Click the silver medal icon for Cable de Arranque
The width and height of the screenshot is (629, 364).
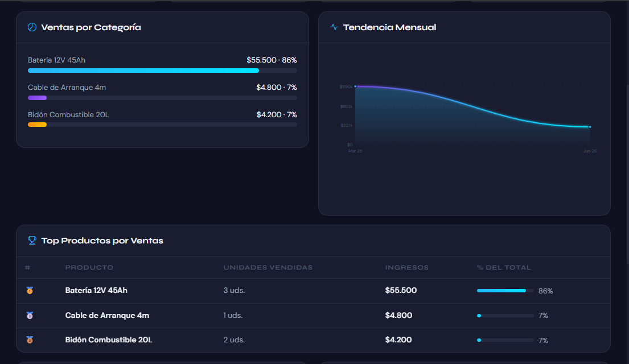coord(30,315)
